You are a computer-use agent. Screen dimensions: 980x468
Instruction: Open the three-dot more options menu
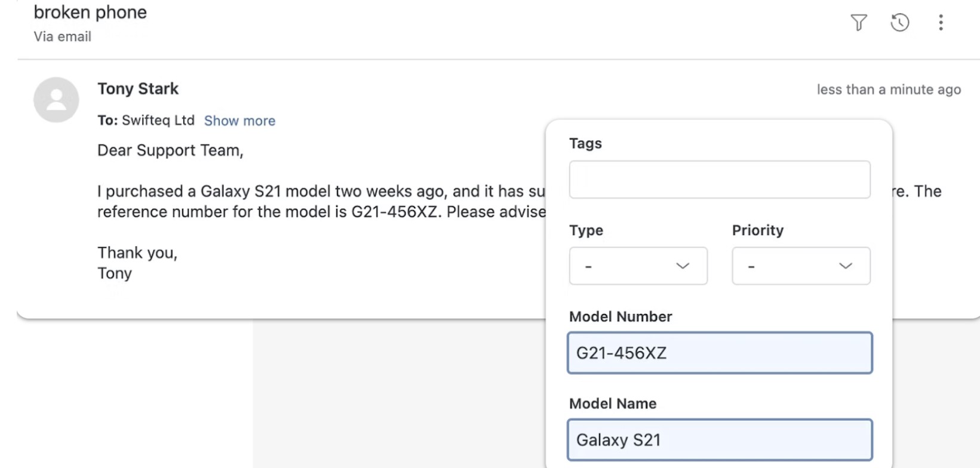tap(941, 23)
